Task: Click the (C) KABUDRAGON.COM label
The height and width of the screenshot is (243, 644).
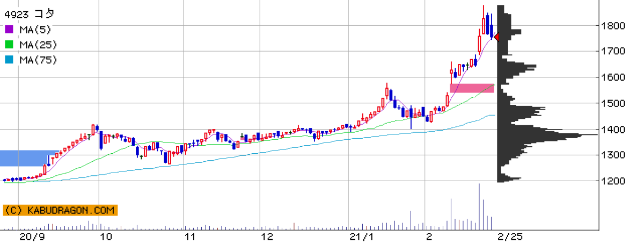Action: click(x=60, y=210)
